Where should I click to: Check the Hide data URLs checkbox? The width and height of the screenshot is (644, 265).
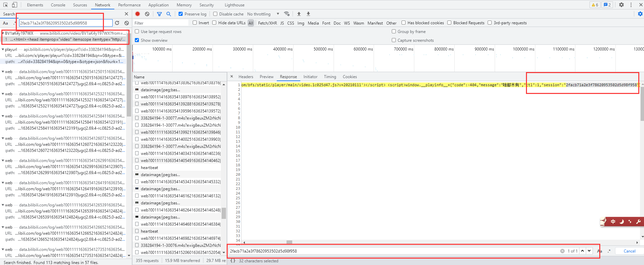214,23
